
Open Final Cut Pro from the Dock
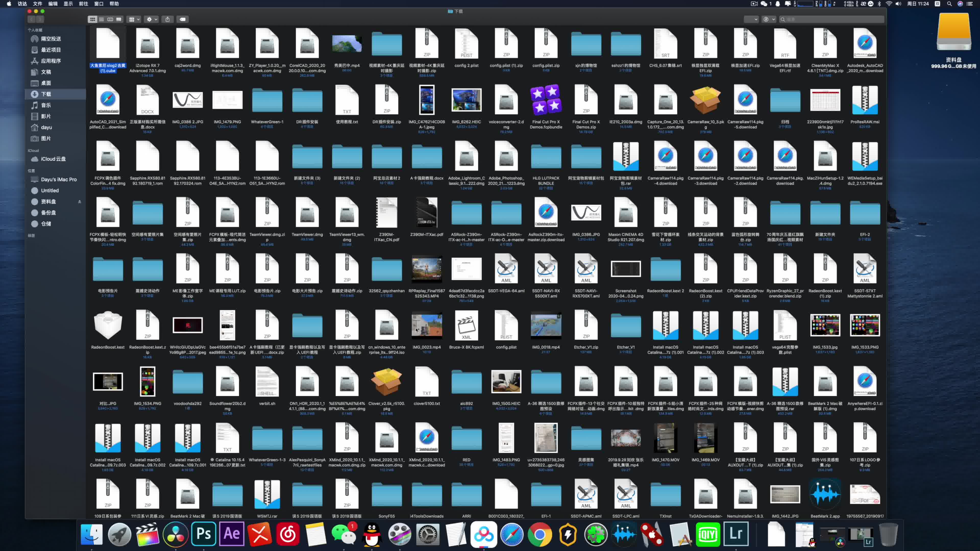pos(148,534)
